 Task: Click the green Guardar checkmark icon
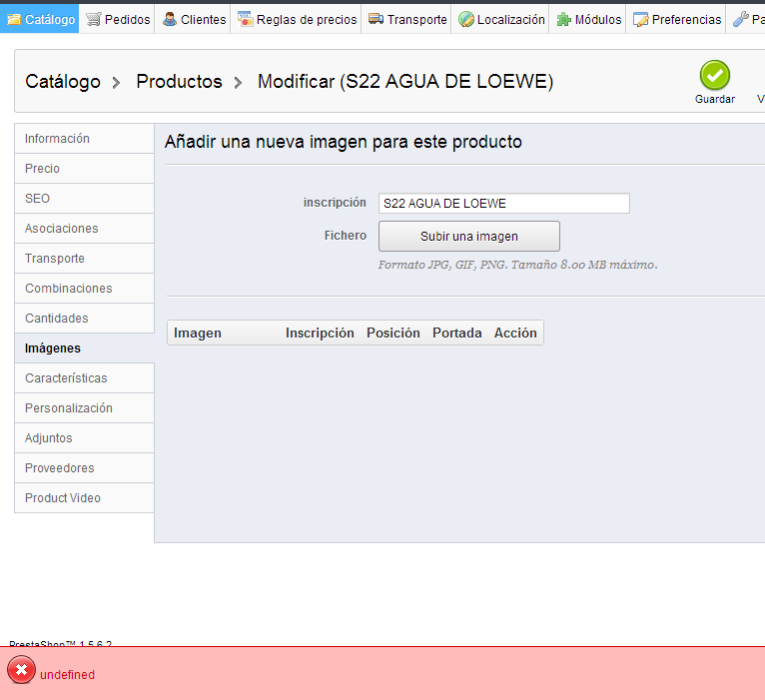[715, 75]
